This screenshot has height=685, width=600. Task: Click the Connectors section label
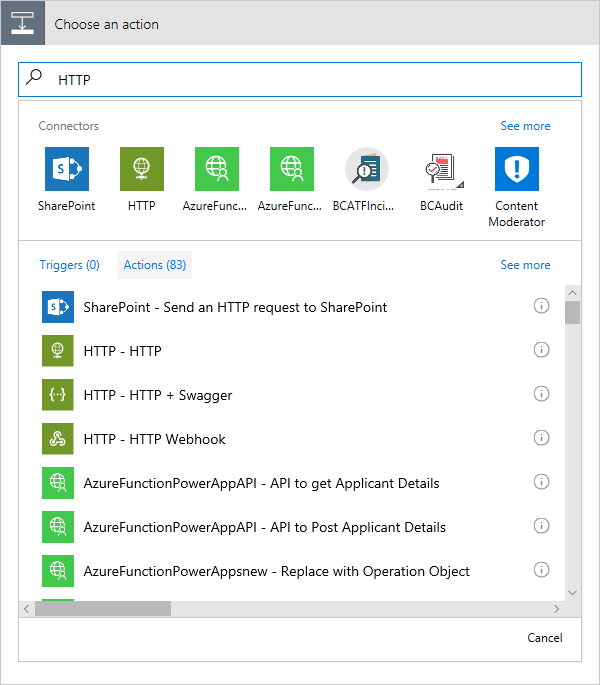click(x=69, y=126)
